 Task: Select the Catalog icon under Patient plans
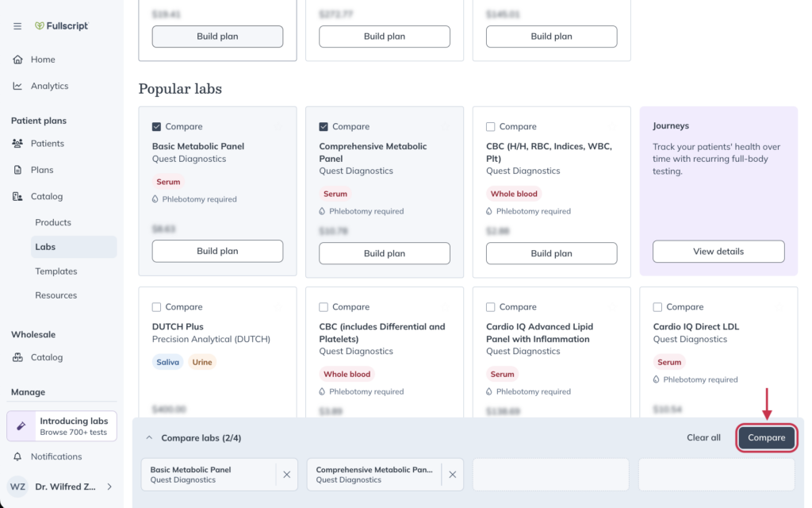[x=17, y=196]
